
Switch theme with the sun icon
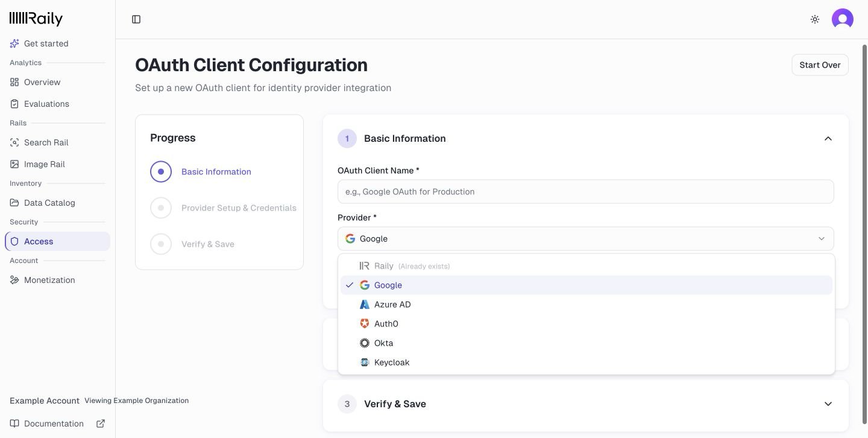(x=815, y=19)
